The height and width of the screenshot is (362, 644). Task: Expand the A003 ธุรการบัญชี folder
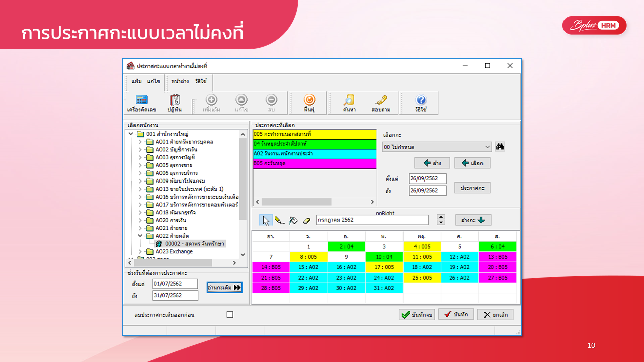point(140,157)
